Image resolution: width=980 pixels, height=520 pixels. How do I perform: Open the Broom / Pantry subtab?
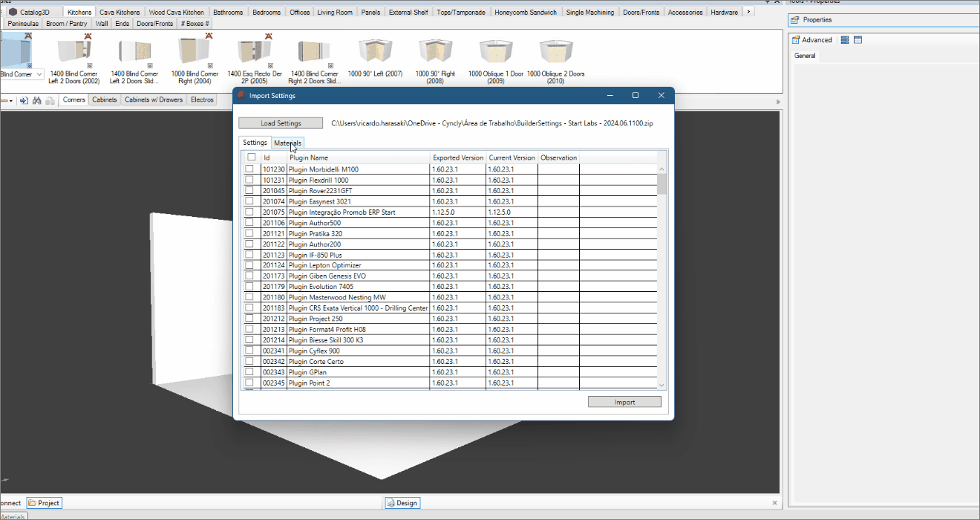coord(67,24)
